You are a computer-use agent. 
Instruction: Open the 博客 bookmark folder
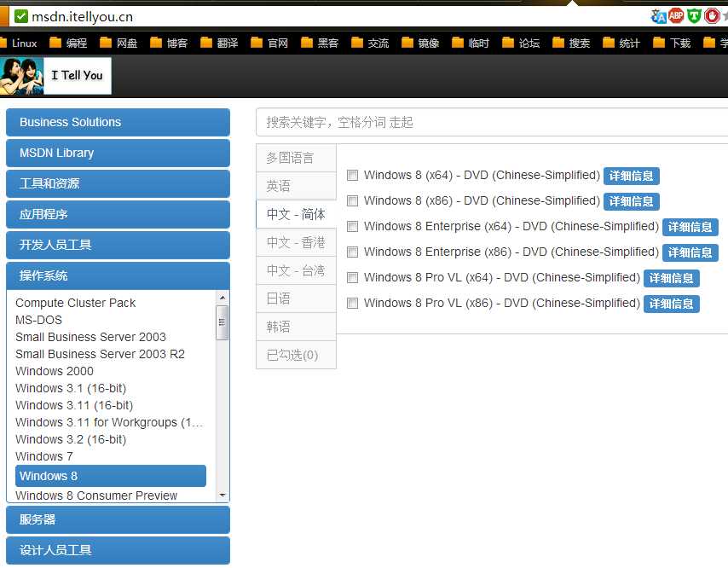(x=169, y=43)
